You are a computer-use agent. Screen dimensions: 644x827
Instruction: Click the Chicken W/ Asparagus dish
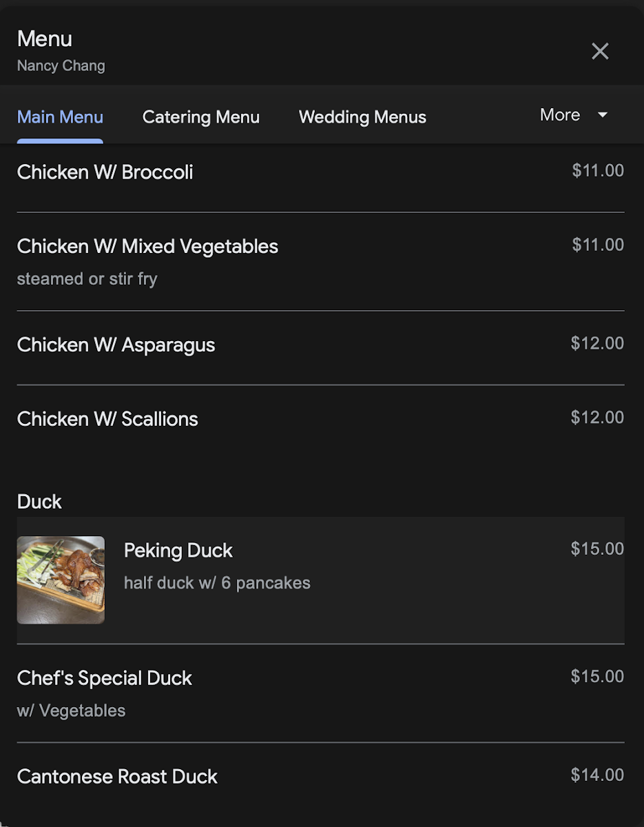point(116,345)
